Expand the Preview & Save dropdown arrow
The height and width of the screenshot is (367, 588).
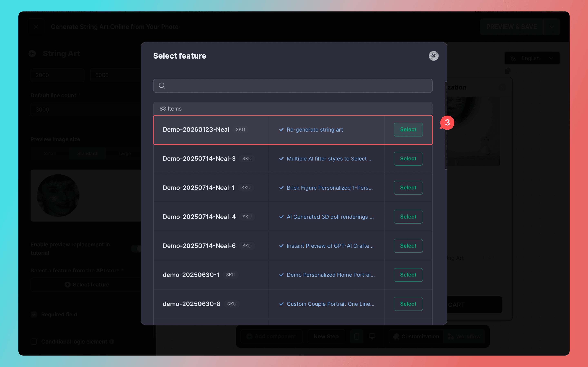pos(552,27)
